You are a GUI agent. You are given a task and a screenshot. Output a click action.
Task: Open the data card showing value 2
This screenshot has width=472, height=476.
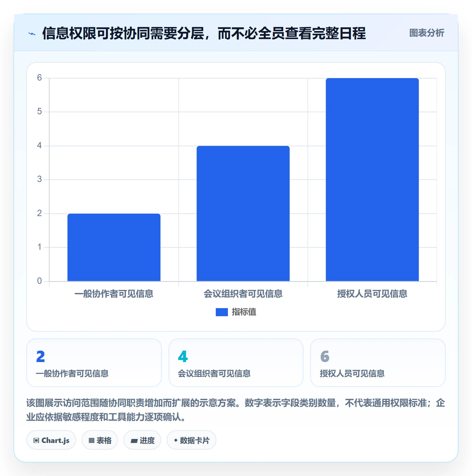[94, 363]
